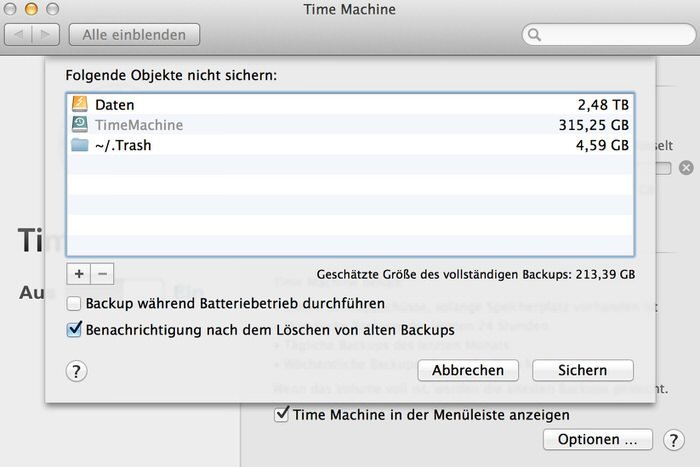This screenshot has width=700, height=467.
Task: Select the ~/.Trash row text
Action: point(123,145)
